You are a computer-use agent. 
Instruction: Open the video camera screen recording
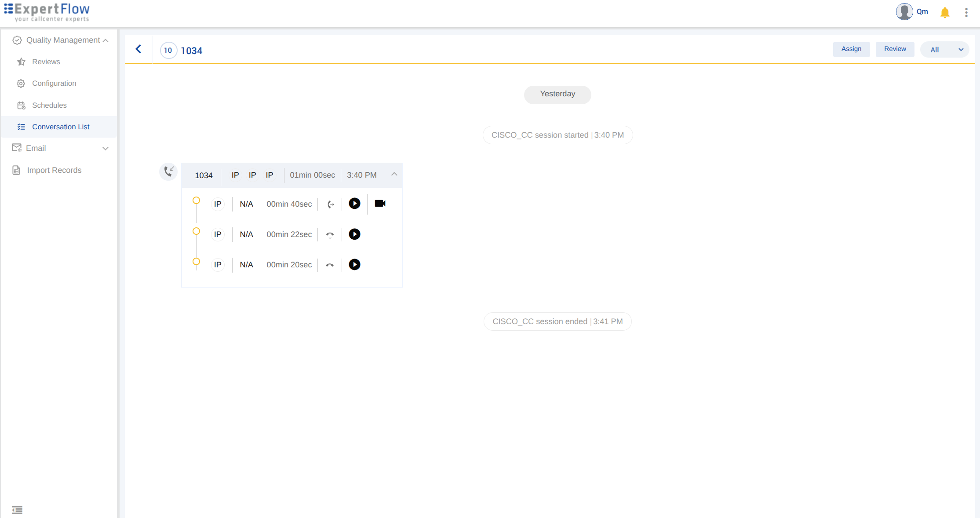(380, 204)
